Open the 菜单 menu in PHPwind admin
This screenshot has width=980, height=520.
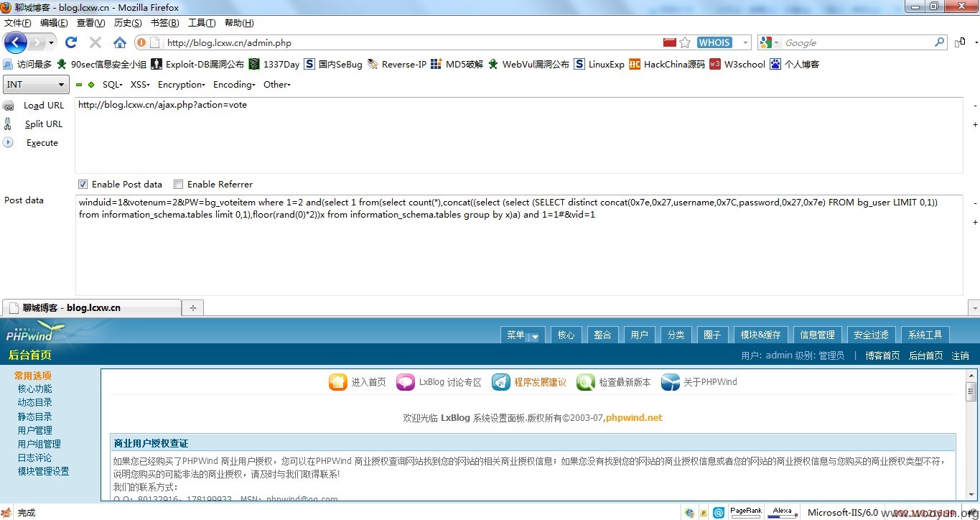(x=523, y=335)
